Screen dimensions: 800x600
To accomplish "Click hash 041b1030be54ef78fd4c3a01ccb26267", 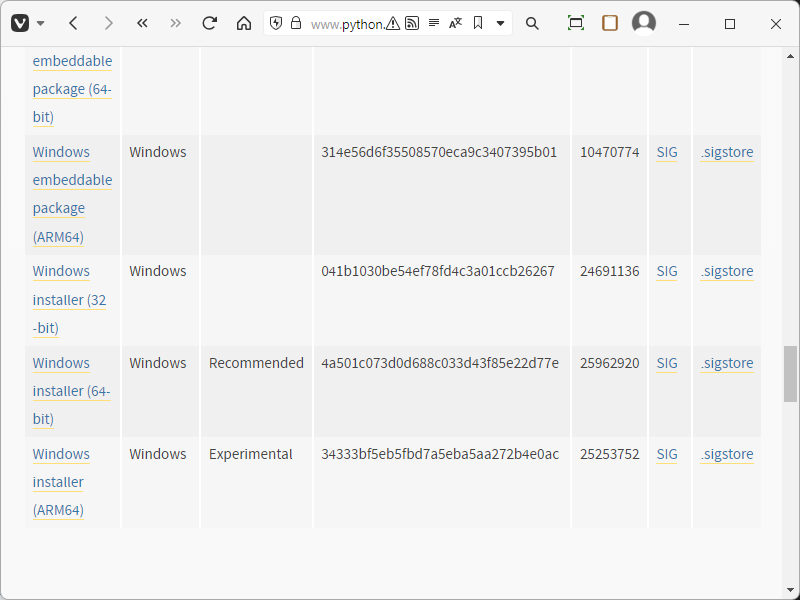I will [438, 271].
